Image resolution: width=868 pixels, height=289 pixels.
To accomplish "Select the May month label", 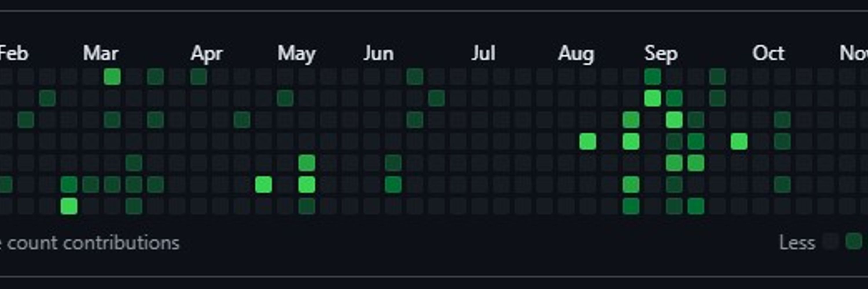I will [x=297, y=54].
